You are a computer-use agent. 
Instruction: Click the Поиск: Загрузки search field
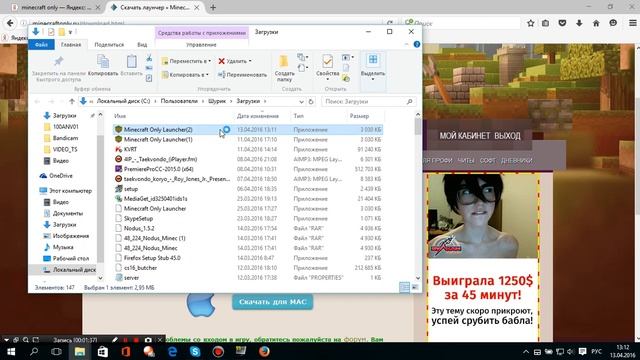368,101
